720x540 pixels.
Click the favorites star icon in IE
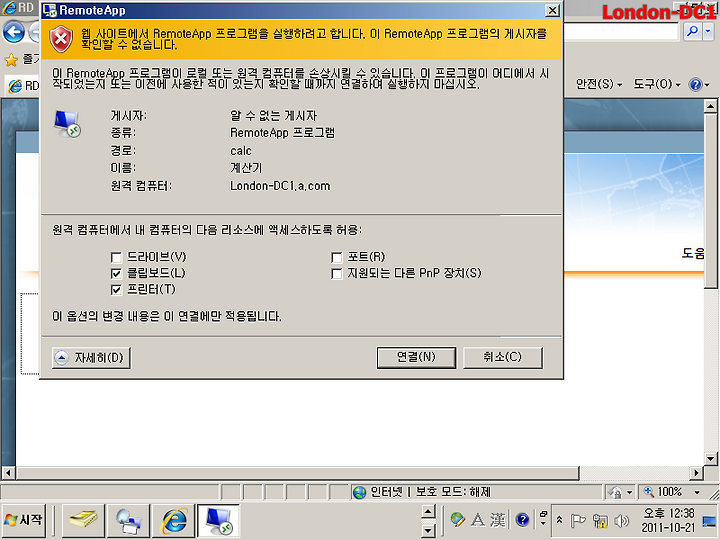click(x=11, y=59)
